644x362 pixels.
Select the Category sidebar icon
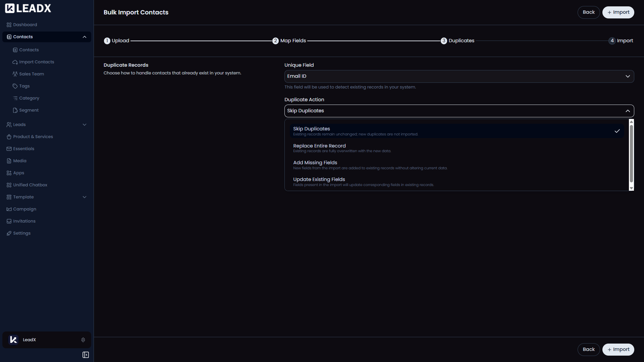click(x=15, y=98)
